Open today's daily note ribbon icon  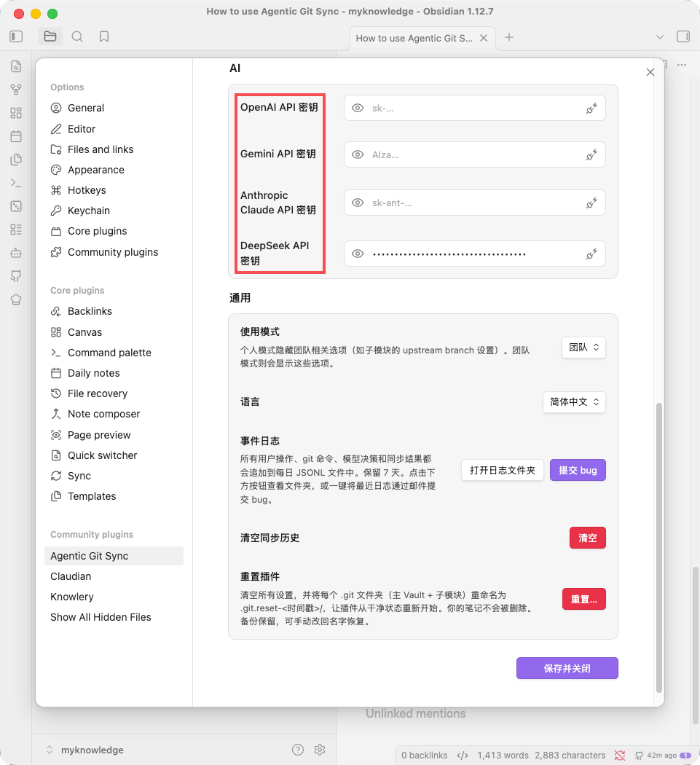[16, 136]
